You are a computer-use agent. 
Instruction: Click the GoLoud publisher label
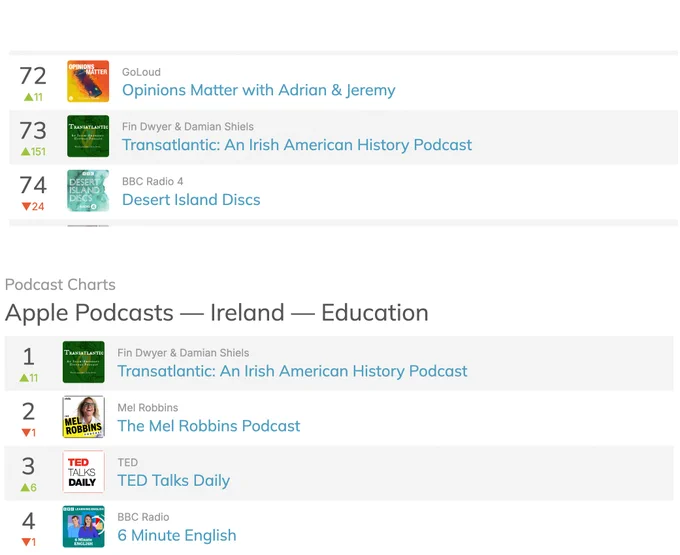coord(141,72)
